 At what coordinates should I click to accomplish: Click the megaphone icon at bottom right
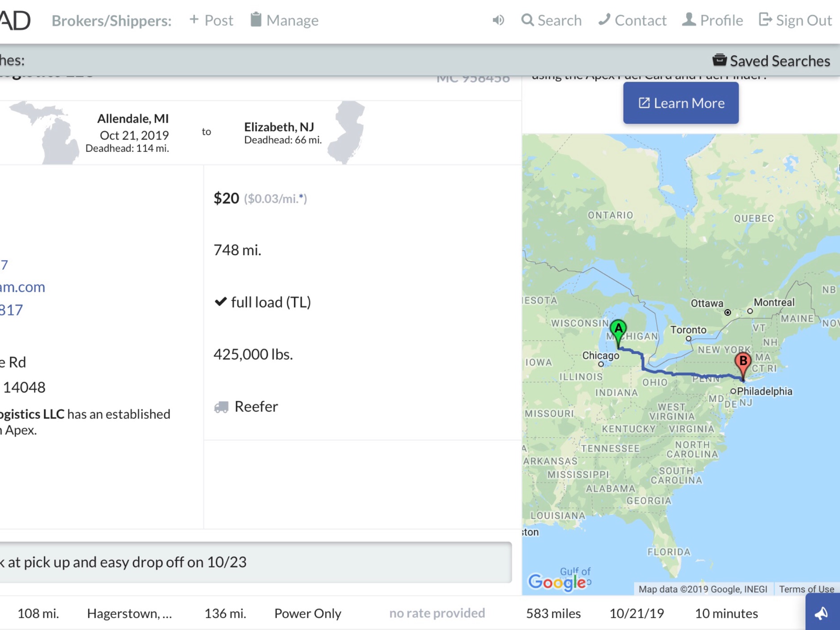pos(822,613)
